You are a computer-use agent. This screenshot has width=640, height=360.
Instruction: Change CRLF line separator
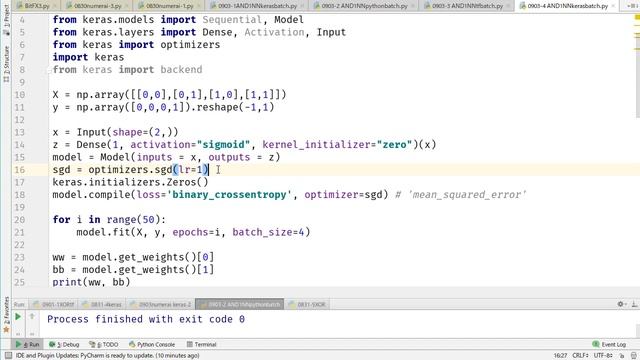click(x=581, y=356)
